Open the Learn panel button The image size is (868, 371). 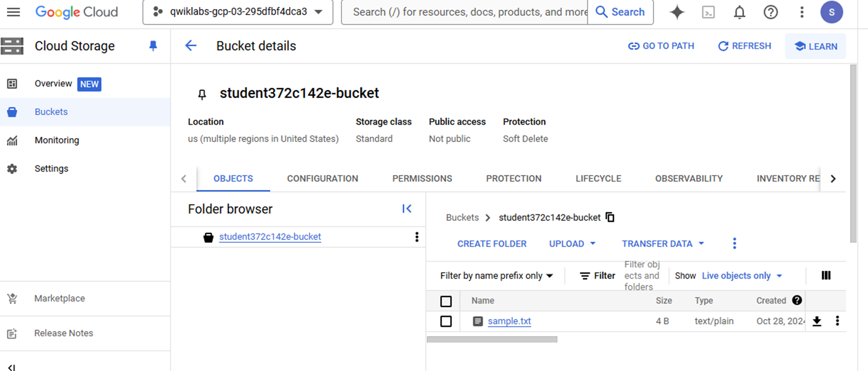click(815, 46)
